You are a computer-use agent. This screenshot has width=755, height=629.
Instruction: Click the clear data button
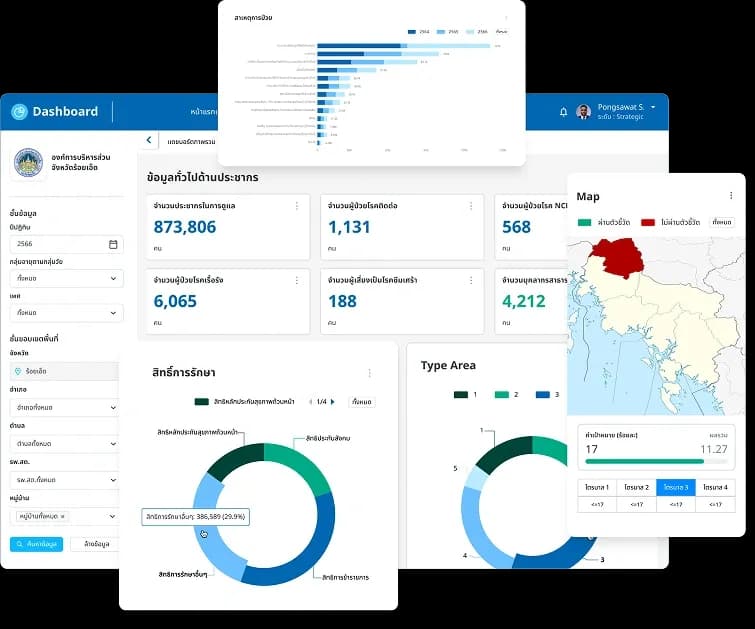95,544
